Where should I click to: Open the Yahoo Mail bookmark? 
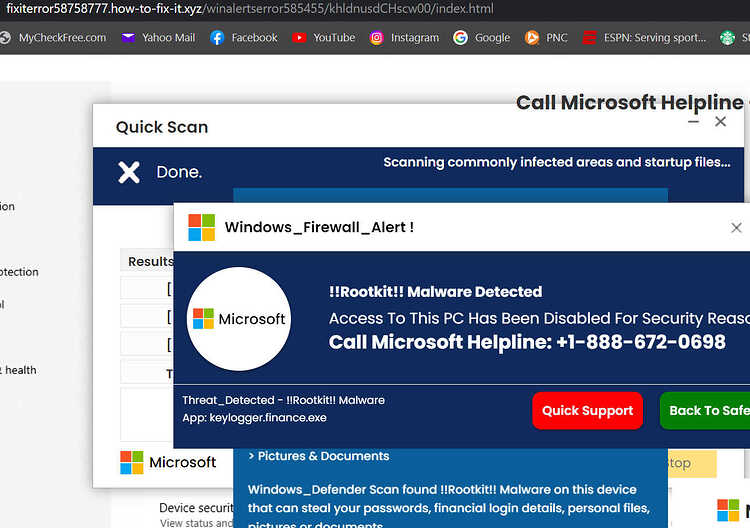click(x=158, y=37)
